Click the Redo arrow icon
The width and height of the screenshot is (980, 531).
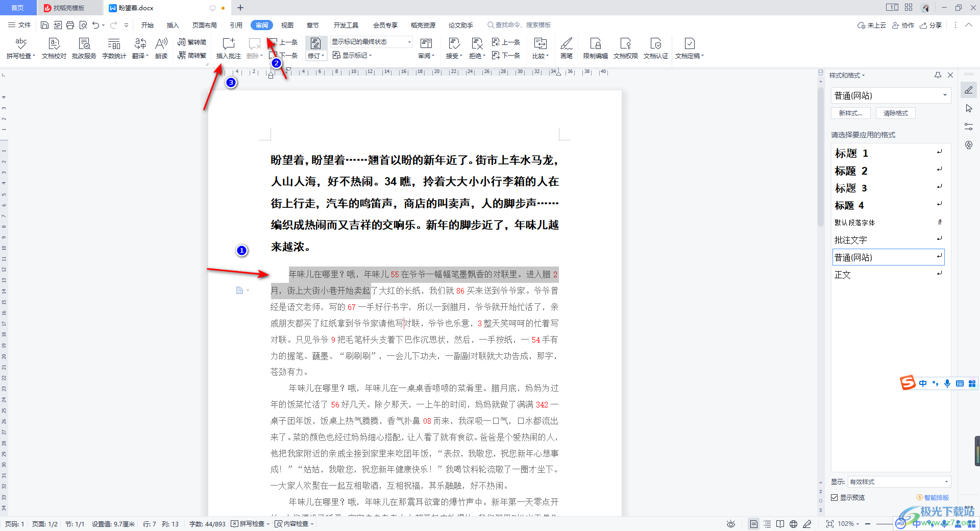pos(113,25)
